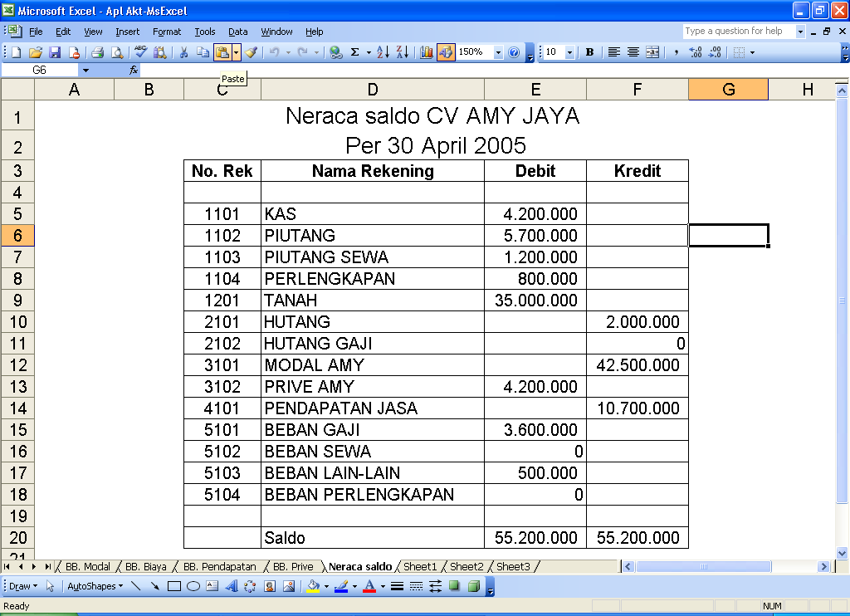
Task: Sort descending Z to A
Action: (403, 52)
